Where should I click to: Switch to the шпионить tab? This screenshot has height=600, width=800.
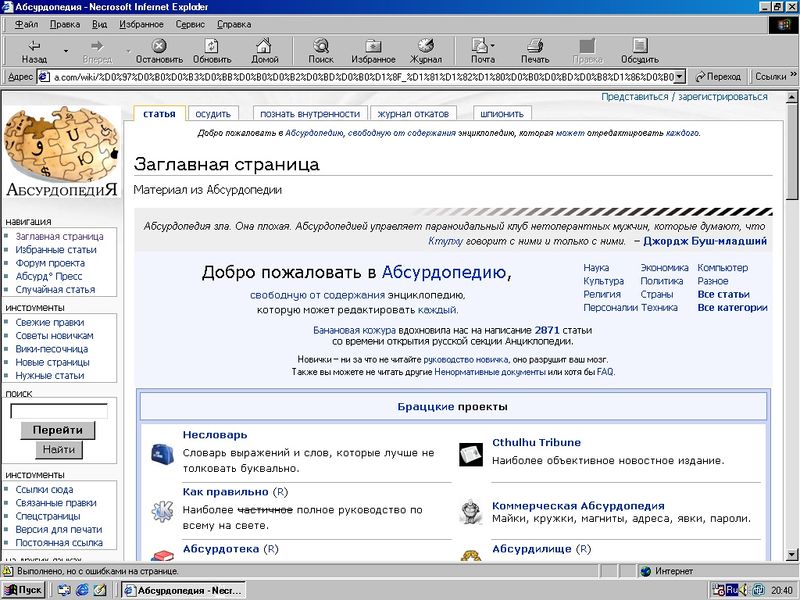(x=502, y=113)
